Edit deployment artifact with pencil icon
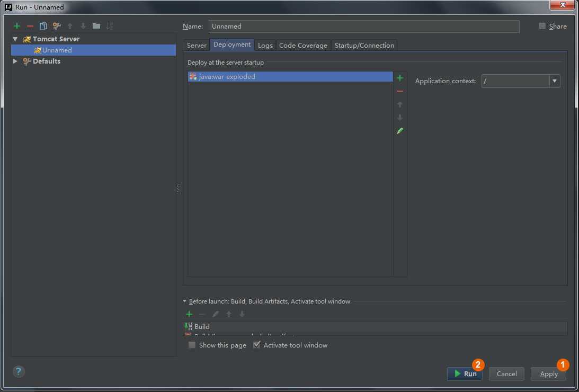The height and width of the screenshot is (392, 579). (x=400, y=131)
